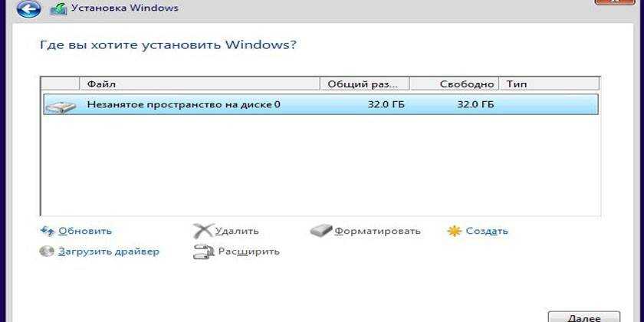This screenshot has height=322, width=644.
Task: Click the Свободно column header
Action: tap(454, 84)
